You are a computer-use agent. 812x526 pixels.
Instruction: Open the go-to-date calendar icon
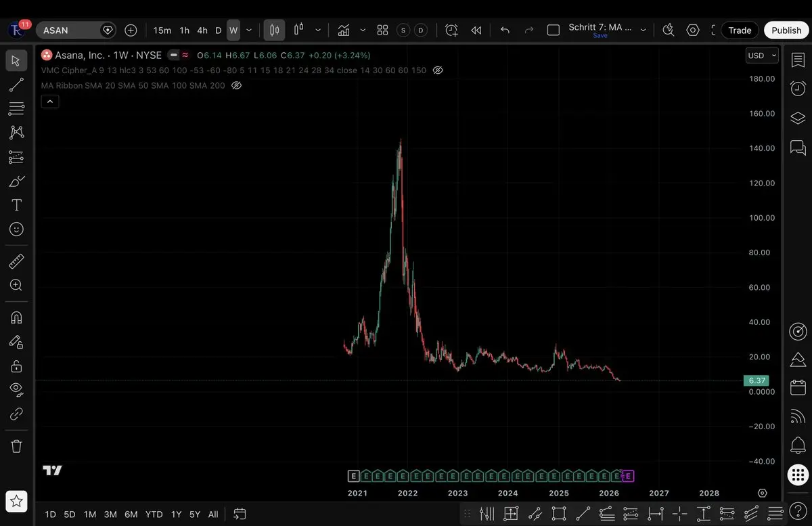(240, 514)
